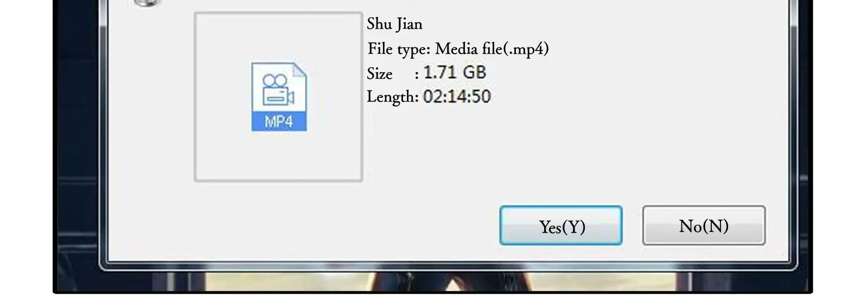Click the partial disc icon at the dialog top-left
Image resolution: width=868 pixels, height=296 pixels.
click(148, 3)
